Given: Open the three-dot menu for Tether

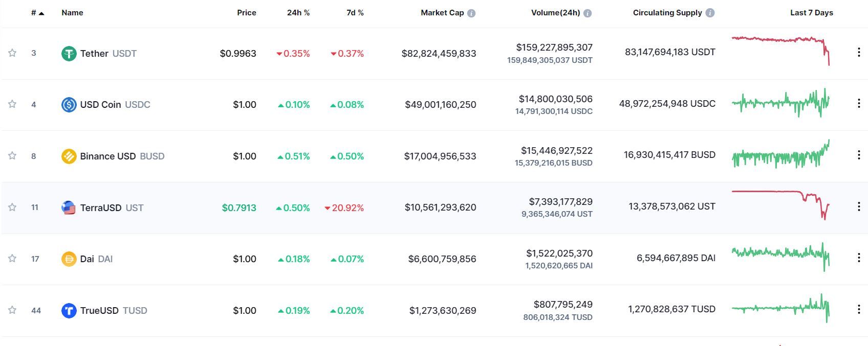Looking at the screenshot, I should (859, 52).
